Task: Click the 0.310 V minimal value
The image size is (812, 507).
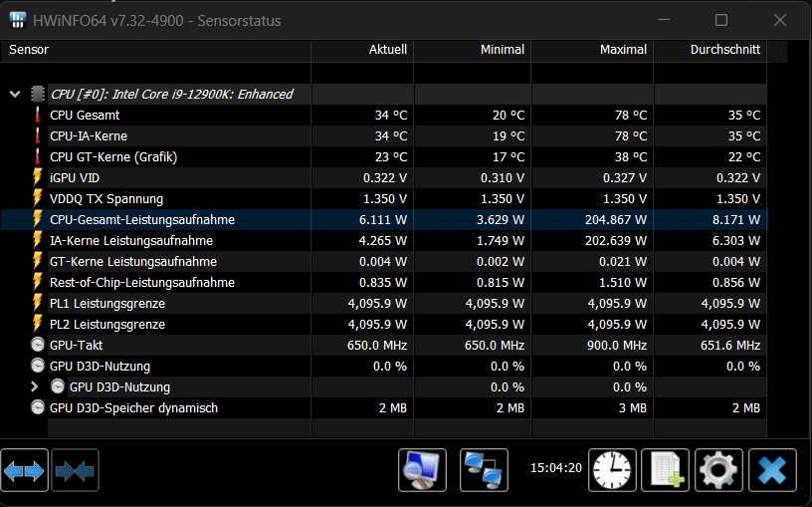Action: click(x=503, y=178)
